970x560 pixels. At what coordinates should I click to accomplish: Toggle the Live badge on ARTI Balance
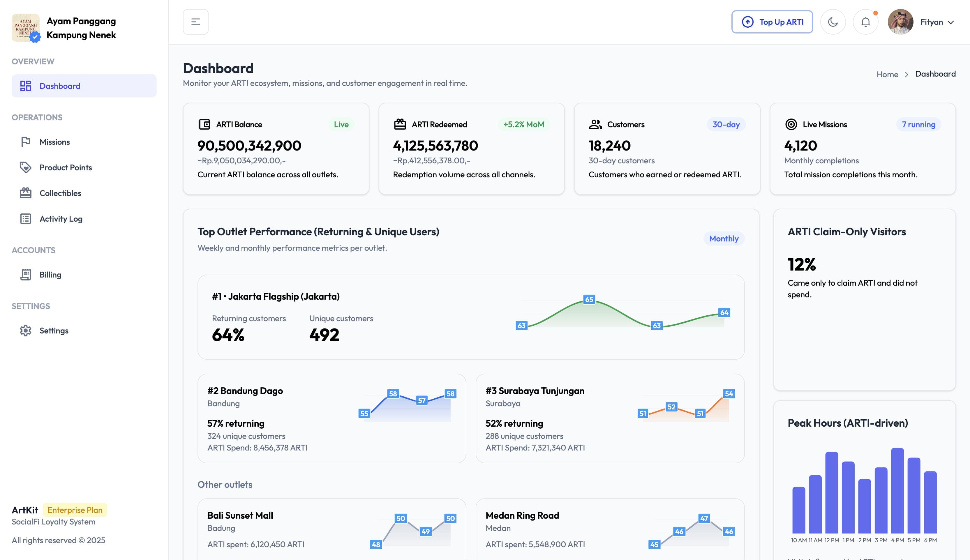coord(341,124)
